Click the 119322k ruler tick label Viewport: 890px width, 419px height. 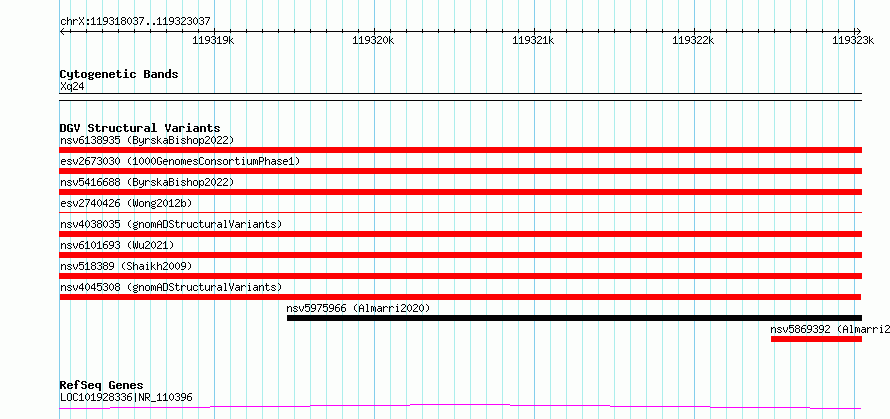click(693, 40)
